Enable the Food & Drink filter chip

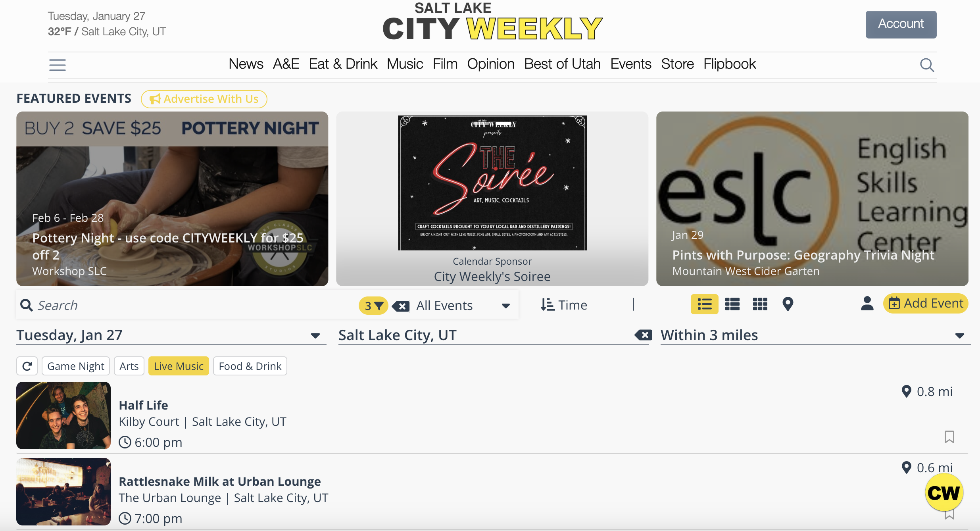(250, 366)
